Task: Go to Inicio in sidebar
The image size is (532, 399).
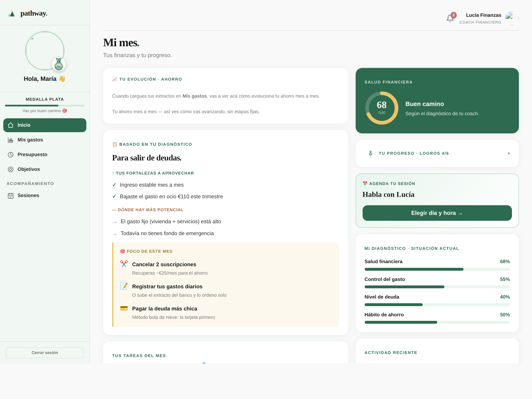Action: [x=45, y=125]
